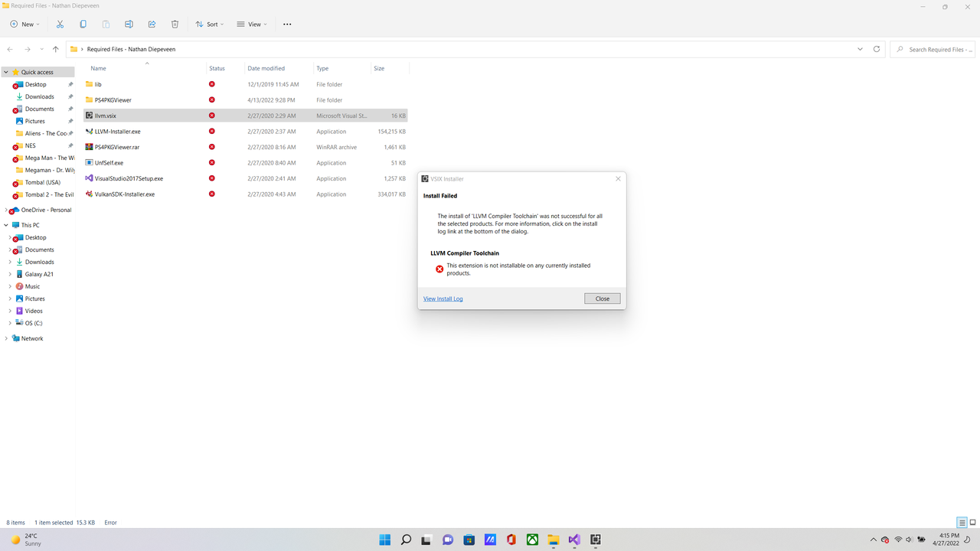Open the Wi-Fi network tray icon
Image resolution: width=980 pixels, height=551 pixels.
pyautogui.click(x=898, y=540)
